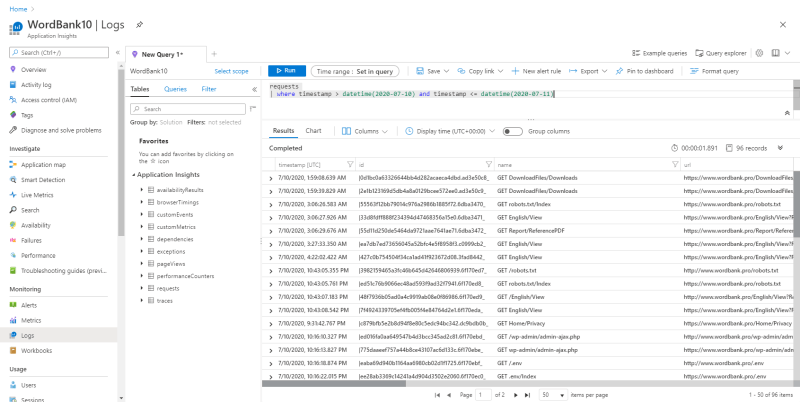Viewport: 800px width, 402px height.
Task: Open the Failures page
Action: click(31, 240)
